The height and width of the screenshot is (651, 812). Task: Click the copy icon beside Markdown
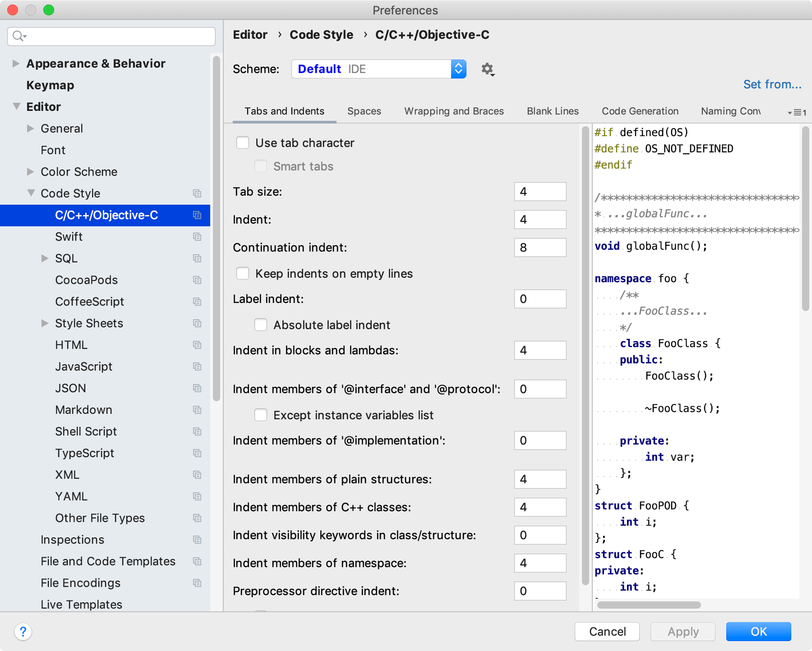(197, 410)
